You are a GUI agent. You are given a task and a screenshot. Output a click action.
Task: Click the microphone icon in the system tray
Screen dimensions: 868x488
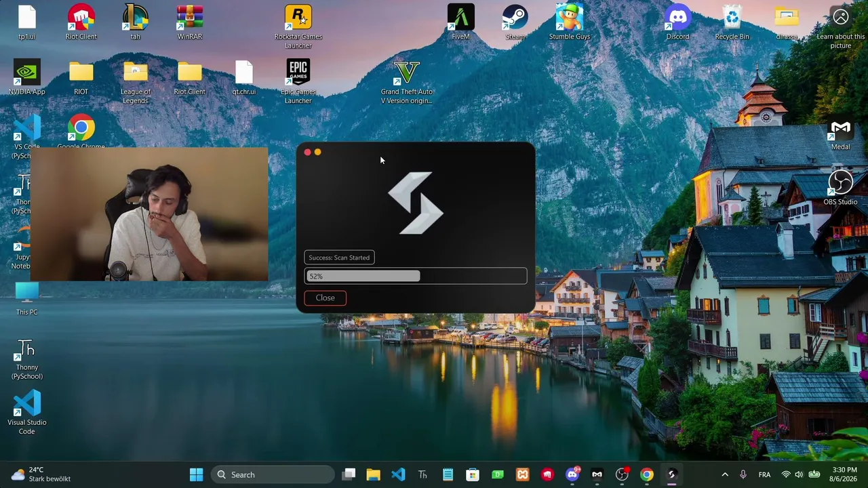(x=743, y=474)
